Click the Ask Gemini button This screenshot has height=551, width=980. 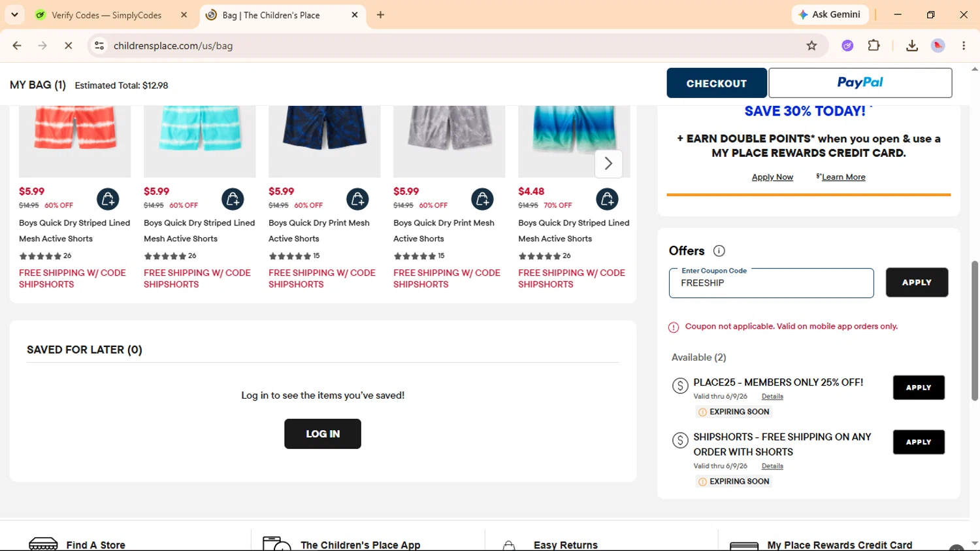pyautogui.click(x=830, y=14)
